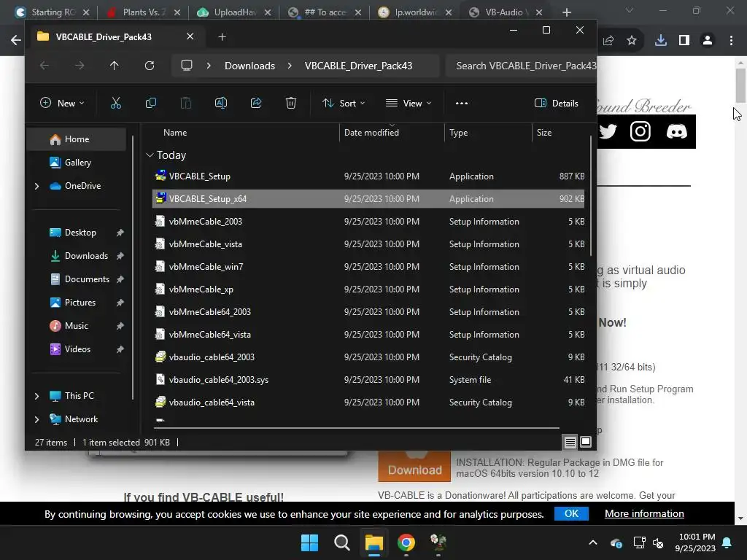
Task: Click the Search VBCABLE_Driver_Pack43 box
Action: pyautogui.click(x=521, y=66)
